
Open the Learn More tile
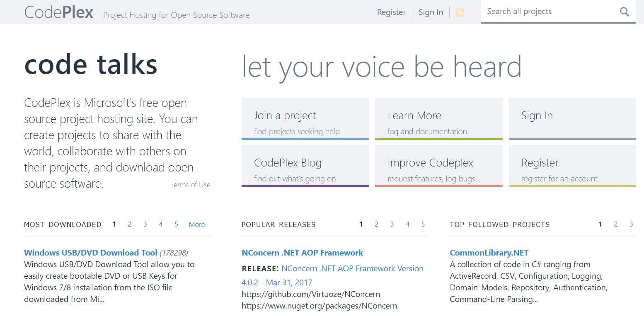pos(439,119)
